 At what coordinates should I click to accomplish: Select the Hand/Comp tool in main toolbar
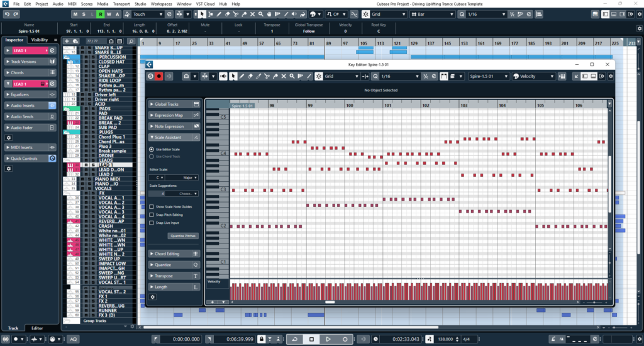click(269, 14)
